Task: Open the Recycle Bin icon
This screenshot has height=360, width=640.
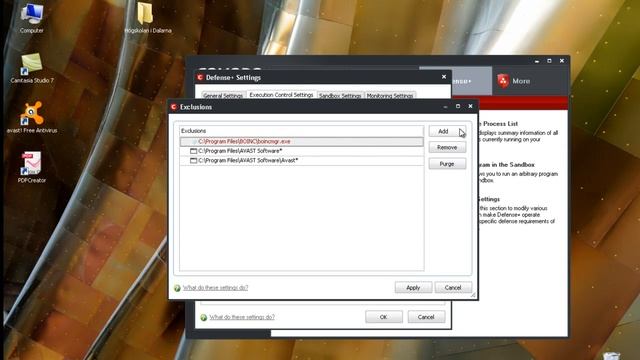Action: 611,356
